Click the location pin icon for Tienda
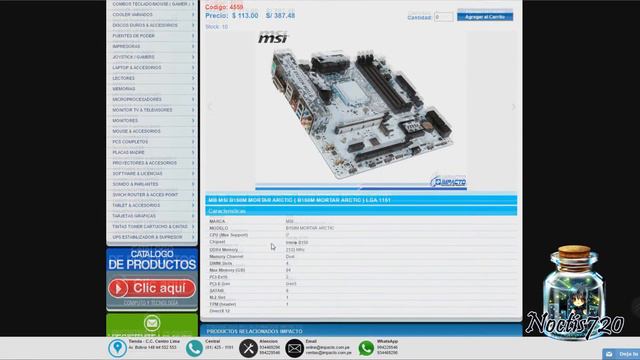This screenshot has height=360, width=640. tap(117, 348)
